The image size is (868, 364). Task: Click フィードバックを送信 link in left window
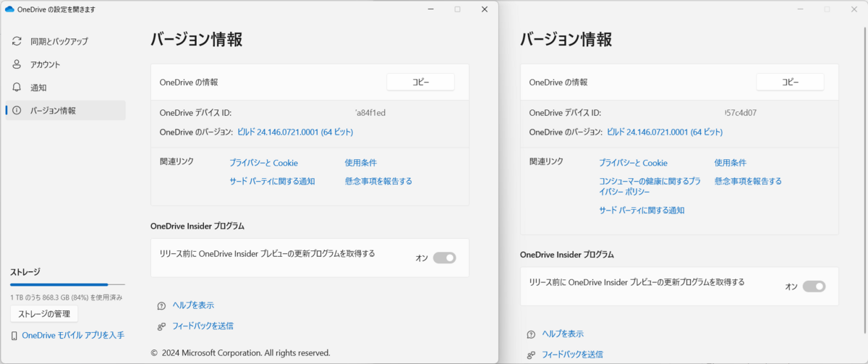click(x=203, y=326)
